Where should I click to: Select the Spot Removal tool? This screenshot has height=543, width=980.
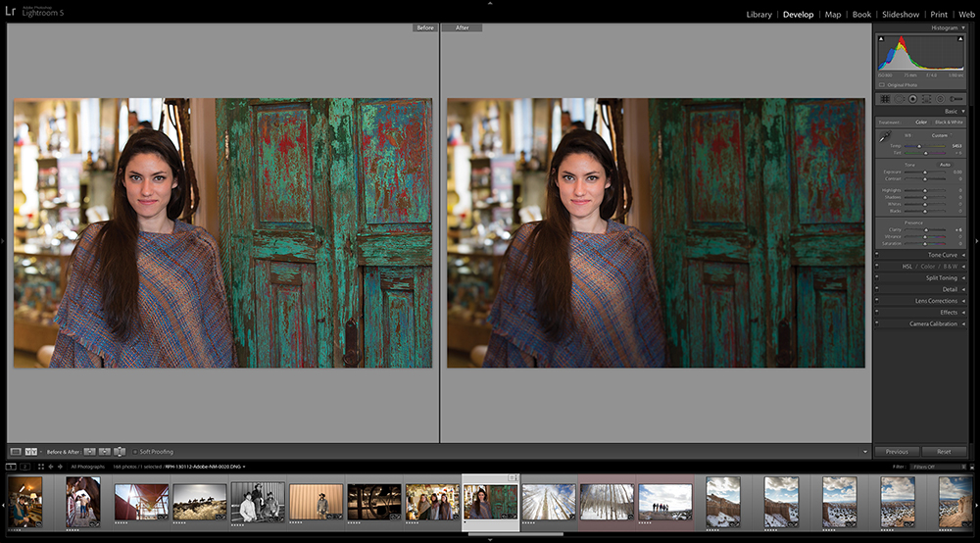point(899,99)
